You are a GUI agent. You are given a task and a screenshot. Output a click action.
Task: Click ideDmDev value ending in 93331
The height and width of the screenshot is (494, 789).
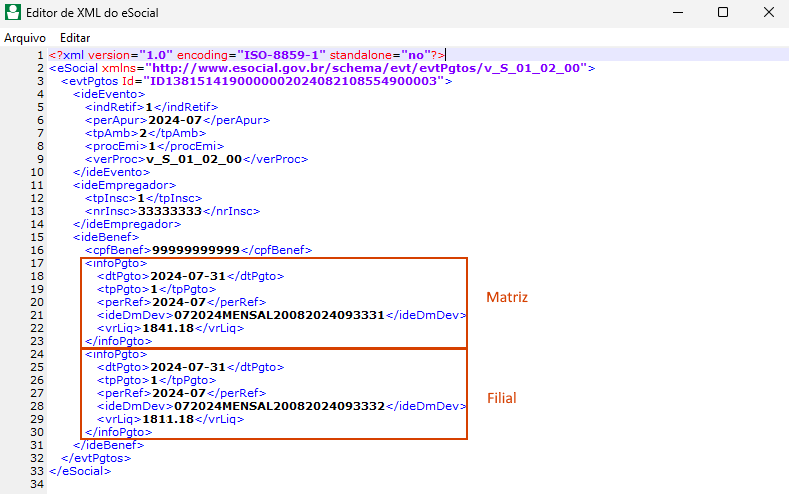tap(279, 315)
